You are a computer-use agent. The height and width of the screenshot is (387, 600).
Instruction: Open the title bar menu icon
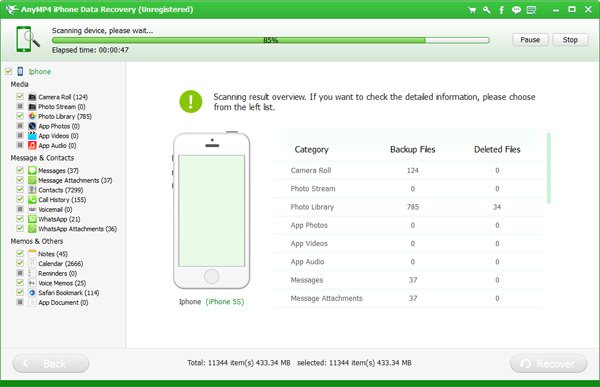click(x=532, y=10)
